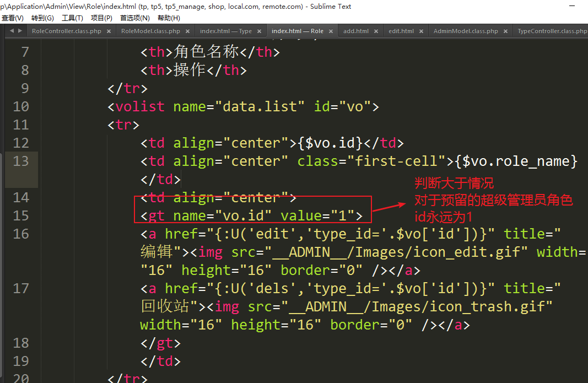This screenshot has width=588, height=383.
Task: Open the 项目(P) menu
Action: click(x=101, y=18)
